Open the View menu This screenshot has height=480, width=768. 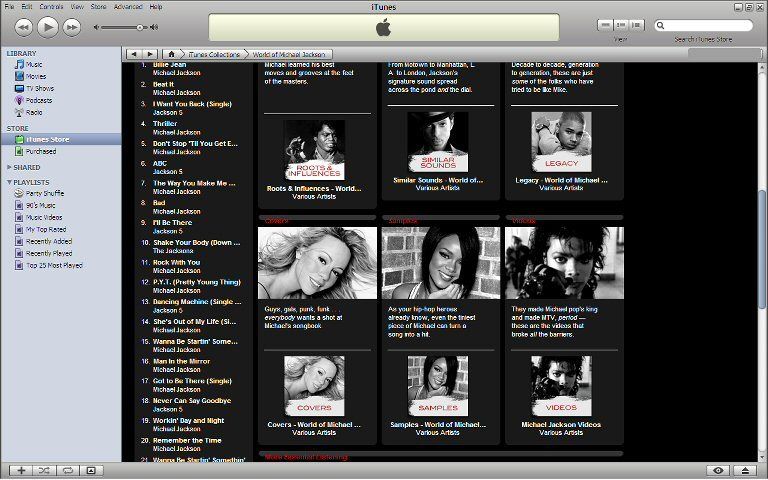[77, 7]
